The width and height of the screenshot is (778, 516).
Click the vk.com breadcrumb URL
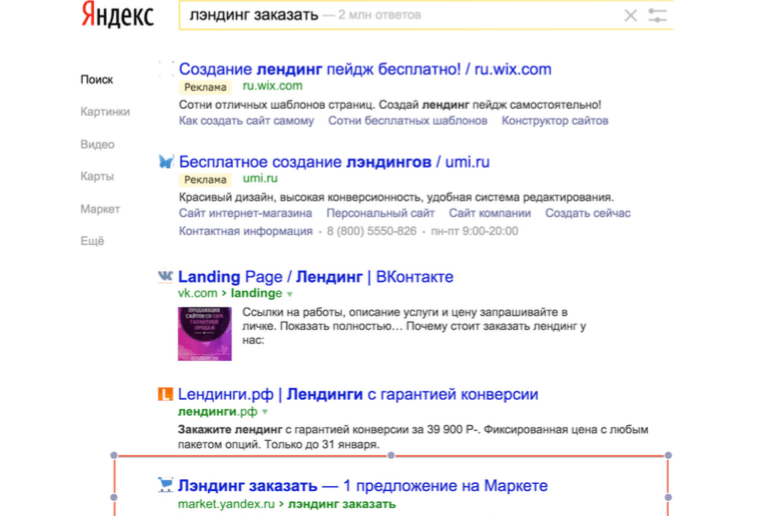click(230, 293)
